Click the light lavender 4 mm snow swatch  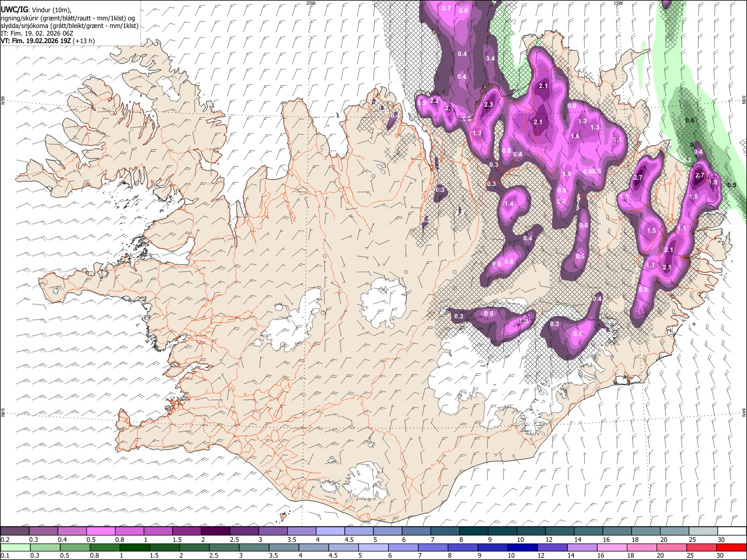tap(330, 531)
